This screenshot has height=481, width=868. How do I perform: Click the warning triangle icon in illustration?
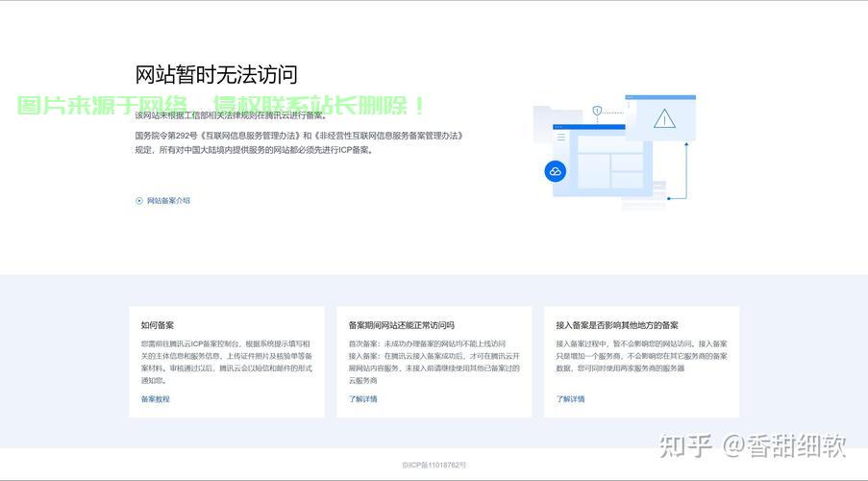pyautogui.click(x=664, y=118)
